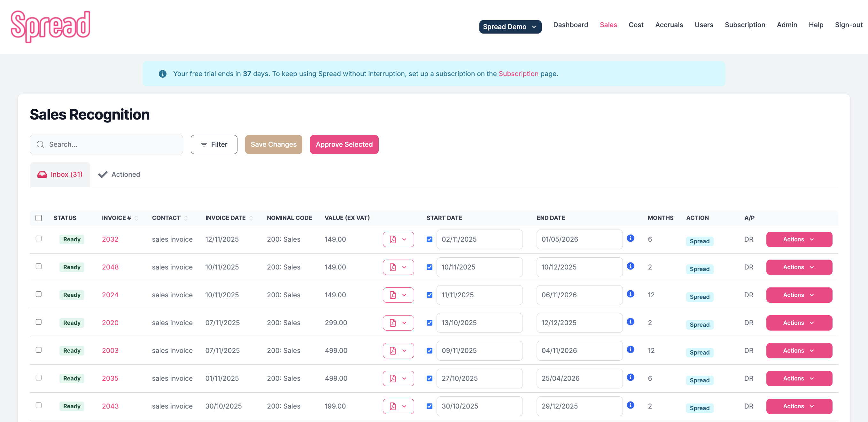
Task: Click the Approve Selected button
Action: pyautogui.click(x=344, y=144)
